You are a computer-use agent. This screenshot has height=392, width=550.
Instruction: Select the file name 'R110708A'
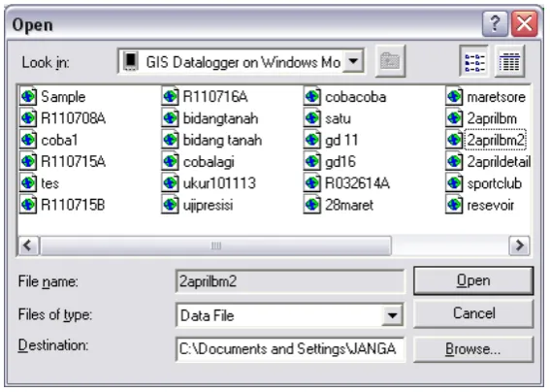click(74, 118)
